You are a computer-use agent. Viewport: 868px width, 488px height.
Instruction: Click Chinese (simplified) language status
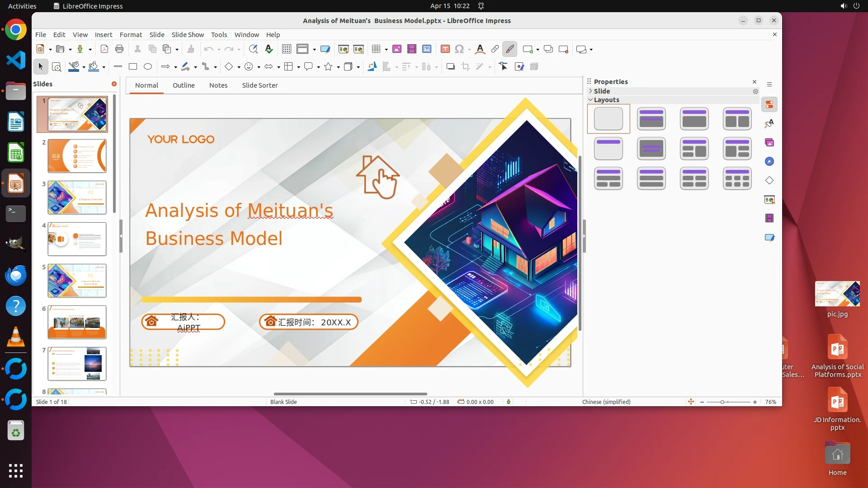tap(606, 402)
